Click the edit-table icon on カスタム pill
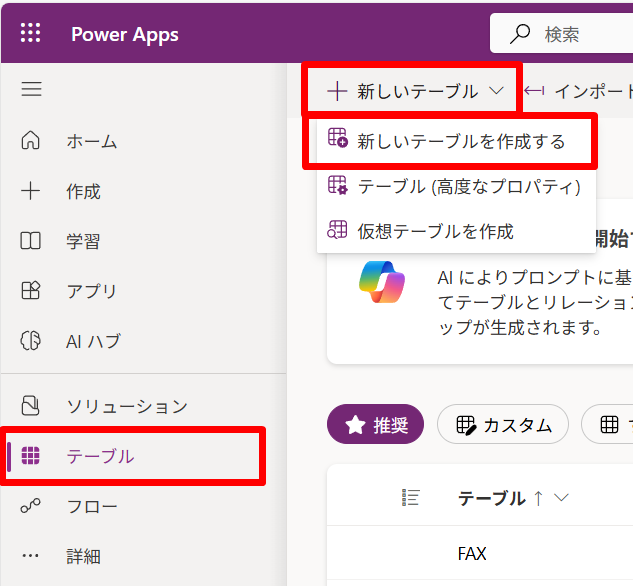This screenshot has height=586, width=633. pos(466,425)
